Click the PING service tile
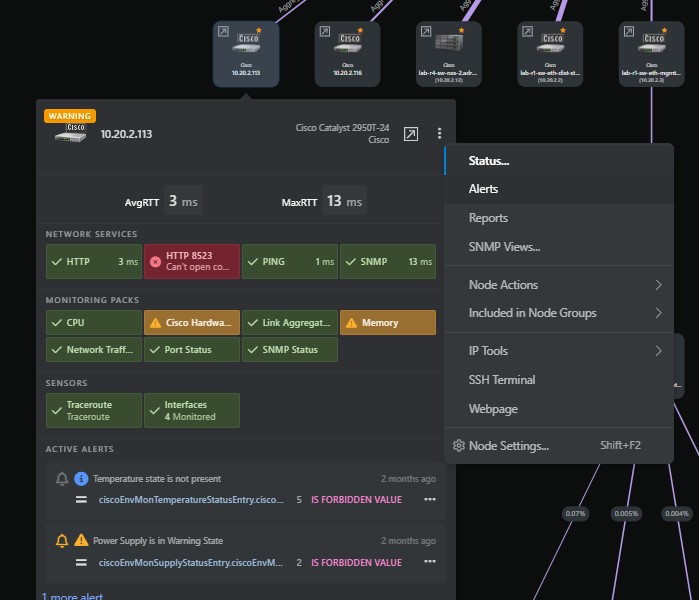The width and height of the screenshot is (699, 600). [x=290, y=262]
